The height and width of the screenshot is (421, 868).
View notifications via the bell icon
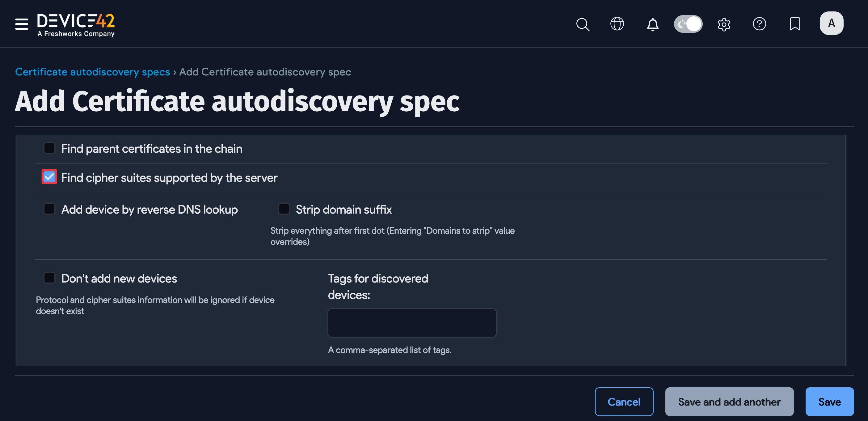(x=652, y=24)
